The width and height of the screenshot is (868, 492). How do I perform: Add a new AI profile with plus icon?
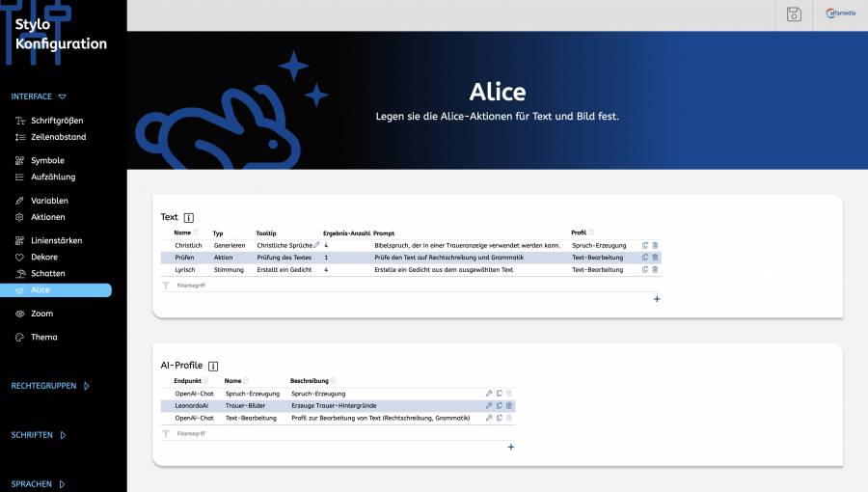[510, 447]
